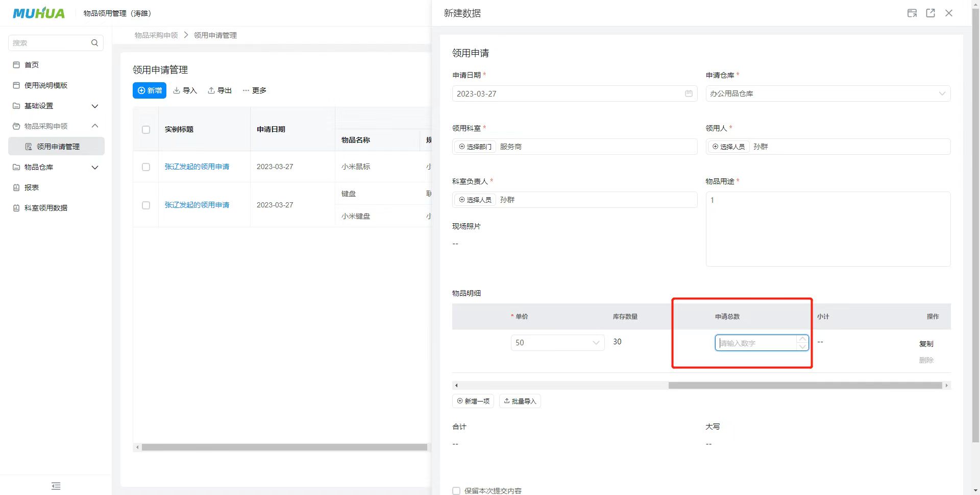The image size is (980, 495).
Task: Click 复制 in the 物品明细 row
Action: point(926,344)
